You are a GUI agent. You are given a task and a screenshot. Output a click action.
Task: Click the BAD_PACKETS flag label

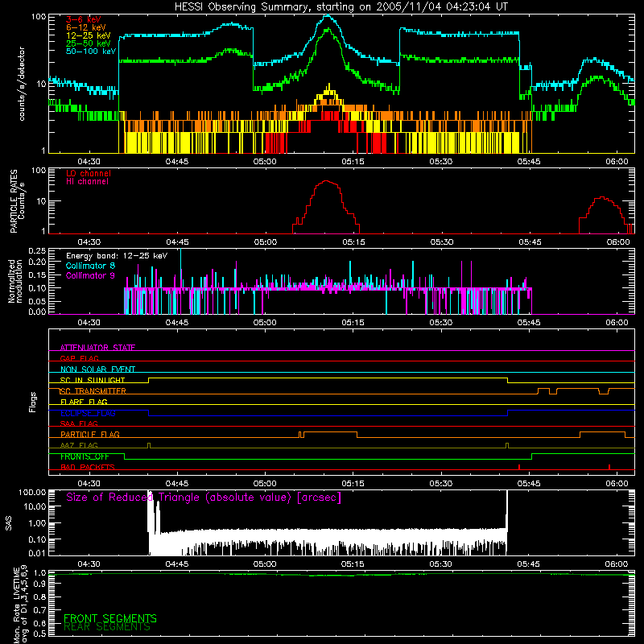(88, 467)
